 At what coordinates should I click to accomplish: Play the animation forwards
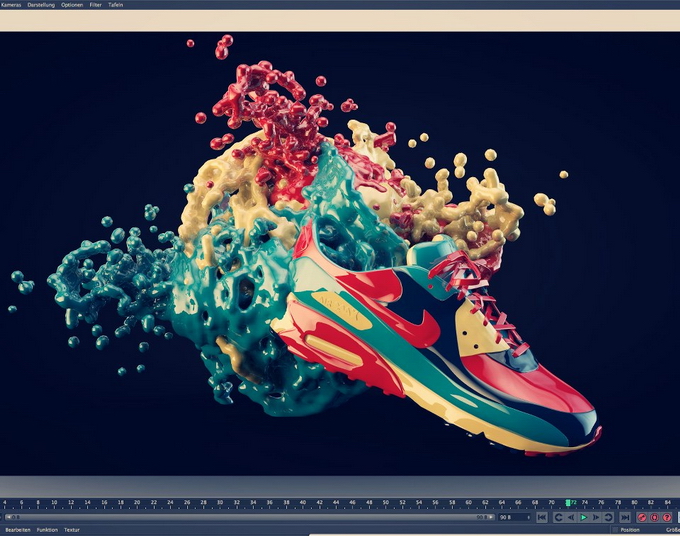(x=584, y=517)
